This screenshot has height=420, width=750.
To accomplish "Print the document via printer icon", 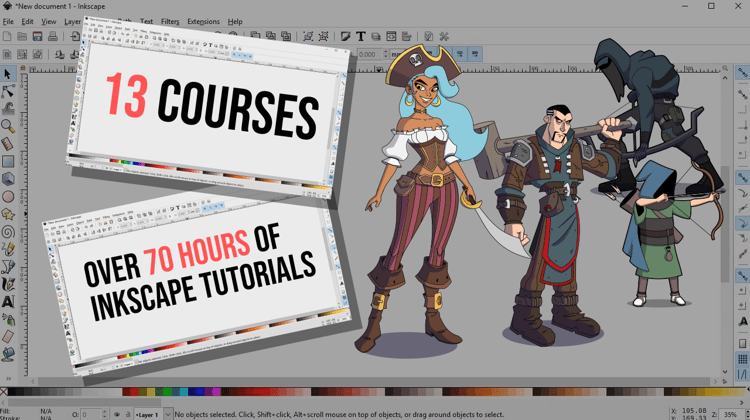I will click(53, 36).
